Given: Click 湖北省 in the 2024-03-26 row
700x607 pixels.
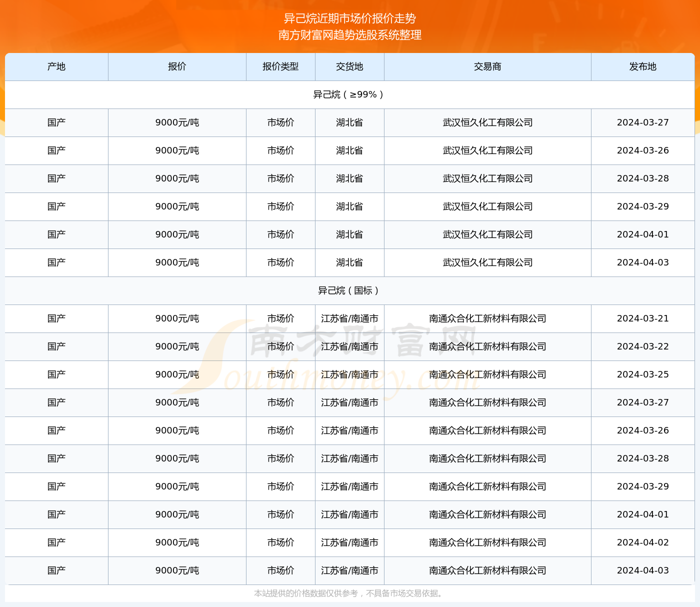Looking at the screenshot, I should (349, 150).
